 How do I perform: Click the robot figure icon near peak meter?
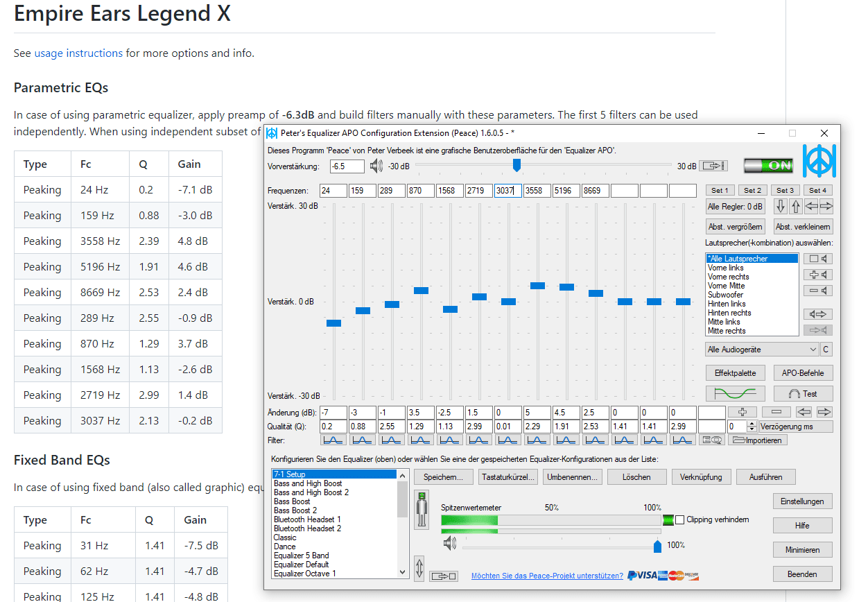pyautogui.click(x=422, y=509)
